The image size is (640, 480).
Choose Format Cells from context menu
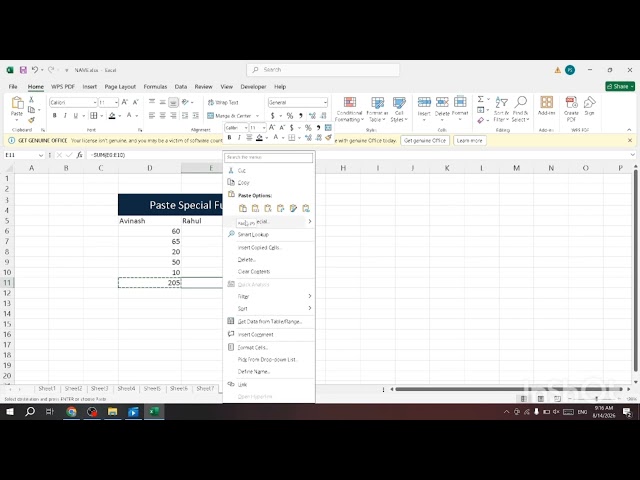(x=269, y=347)
